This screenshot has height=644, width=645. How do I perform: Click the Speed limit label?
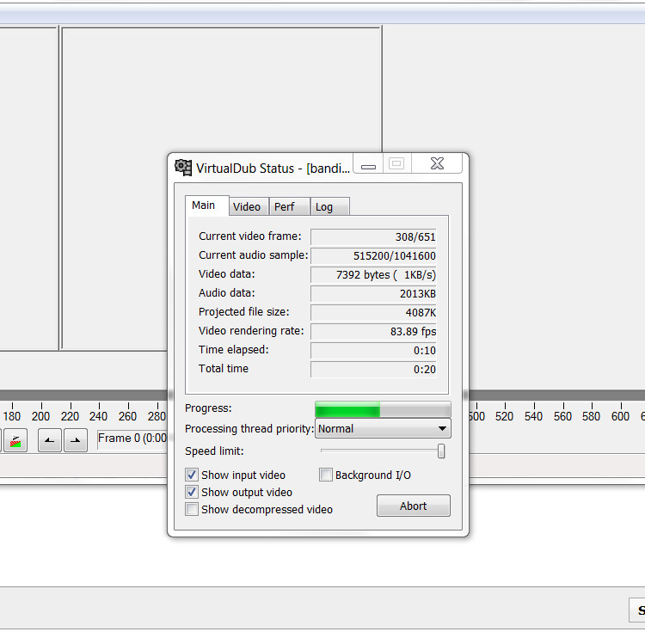tap(214, 451)
